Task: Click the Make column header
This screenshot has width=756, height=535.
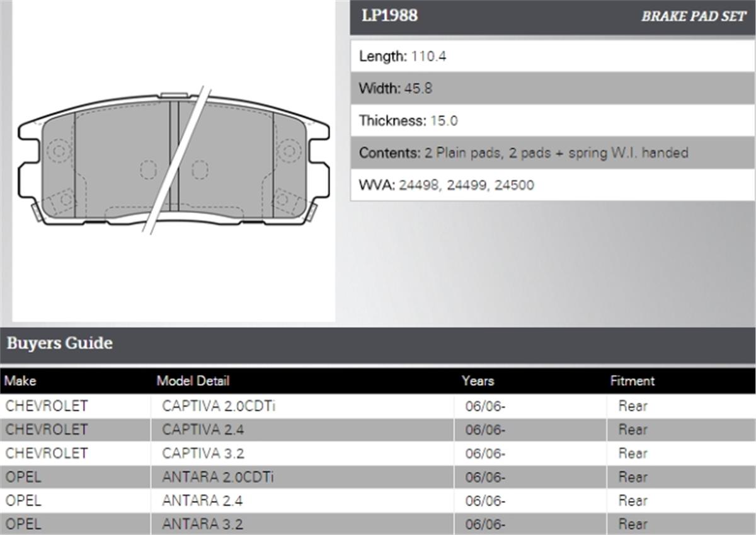Action: tap(20, 381)
